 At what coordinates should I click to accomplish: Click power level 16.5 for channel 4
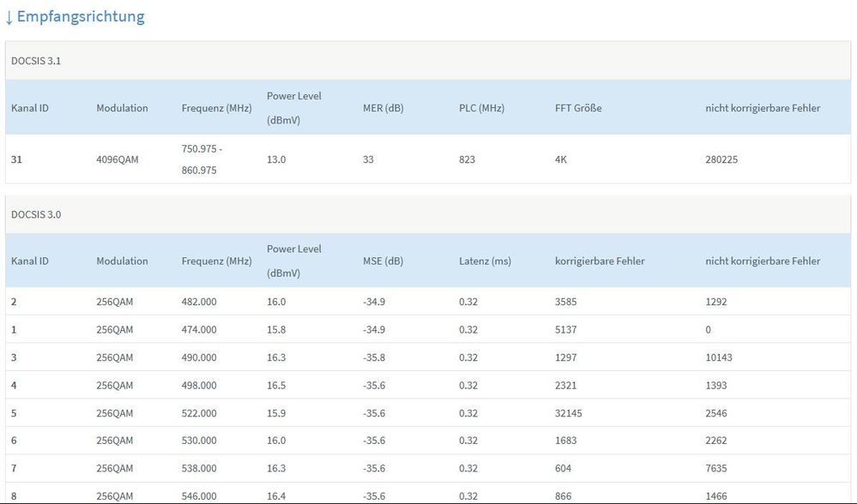click(276, 385)
